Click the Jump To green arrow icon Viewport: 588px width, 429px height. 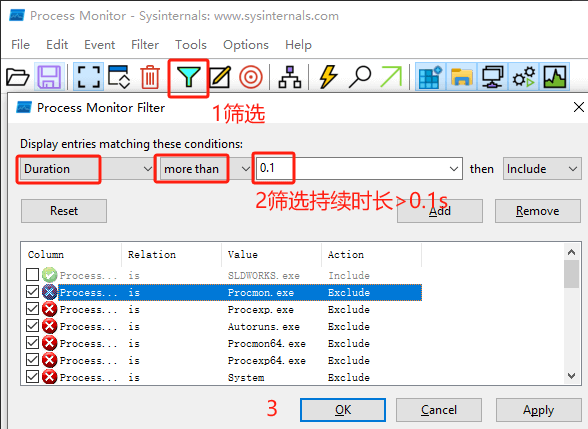pos(391,77)
